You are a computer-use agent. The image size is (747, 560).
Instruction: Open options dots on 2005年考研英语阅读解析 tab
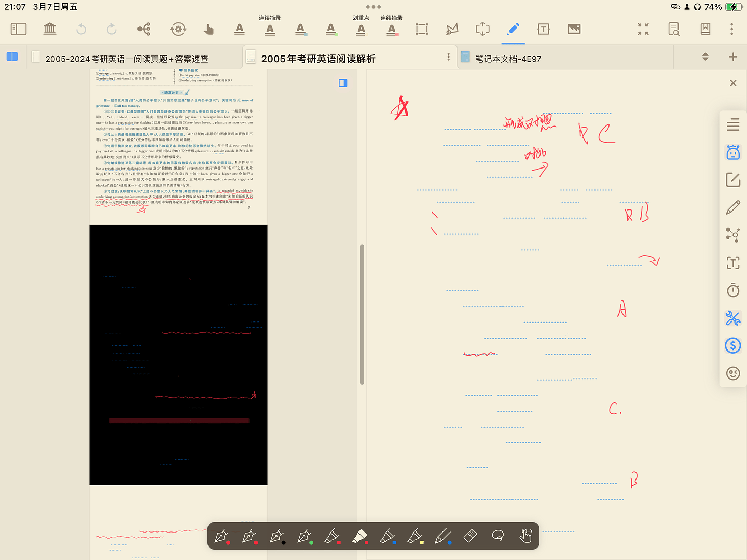coord(449,57)
